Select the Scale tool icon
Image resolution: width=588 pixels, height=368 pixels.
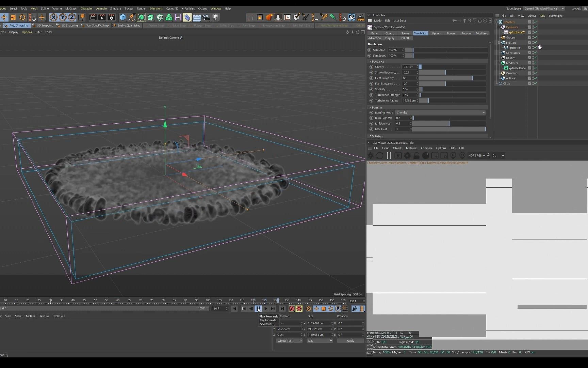coord(13,17)
